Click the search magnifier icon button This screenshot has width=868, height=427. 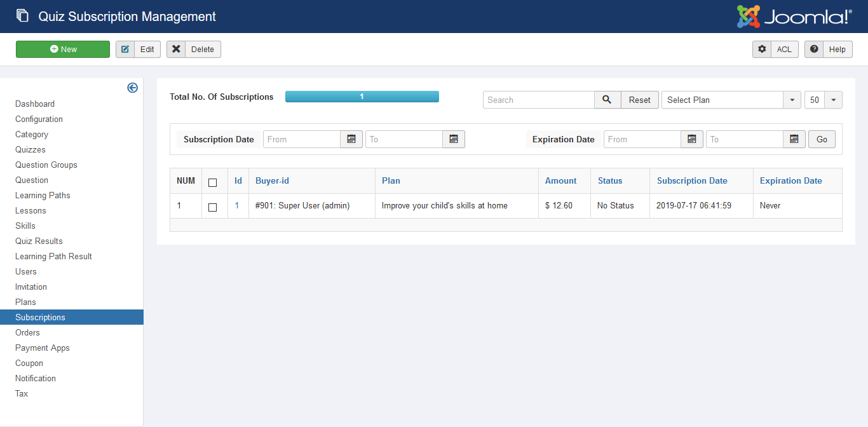tap(607, 100)
